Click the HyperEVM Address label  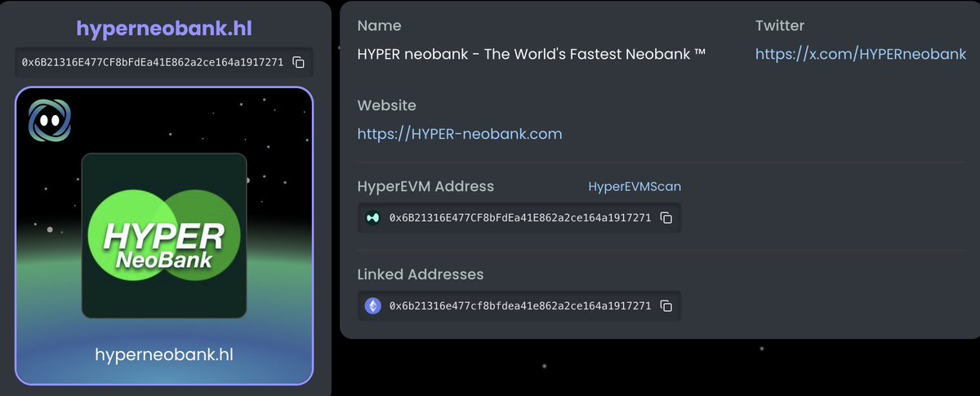pos(425,186)
